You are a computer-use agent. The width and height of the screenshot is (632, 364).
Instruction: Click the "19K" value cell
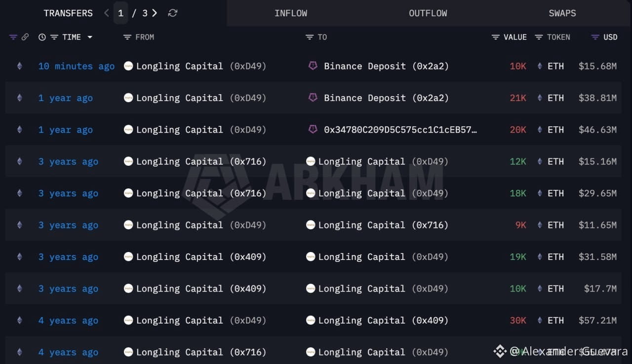pyautogui.click(x=518, y=257)
